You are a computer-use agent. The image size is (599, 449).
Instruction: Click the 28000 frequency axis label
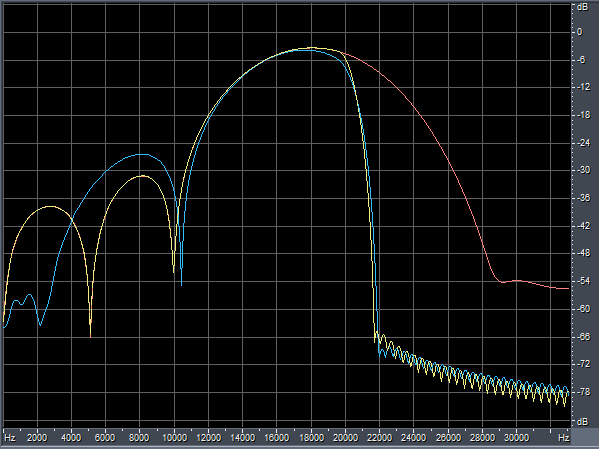[x=482, y=438]
